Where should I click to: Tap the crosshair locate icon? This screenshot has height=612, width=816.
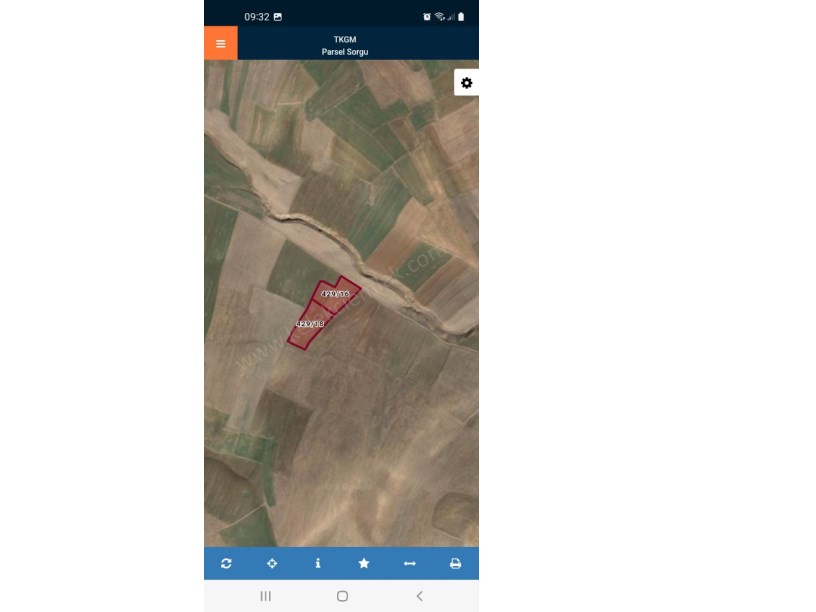pos(272,564)
